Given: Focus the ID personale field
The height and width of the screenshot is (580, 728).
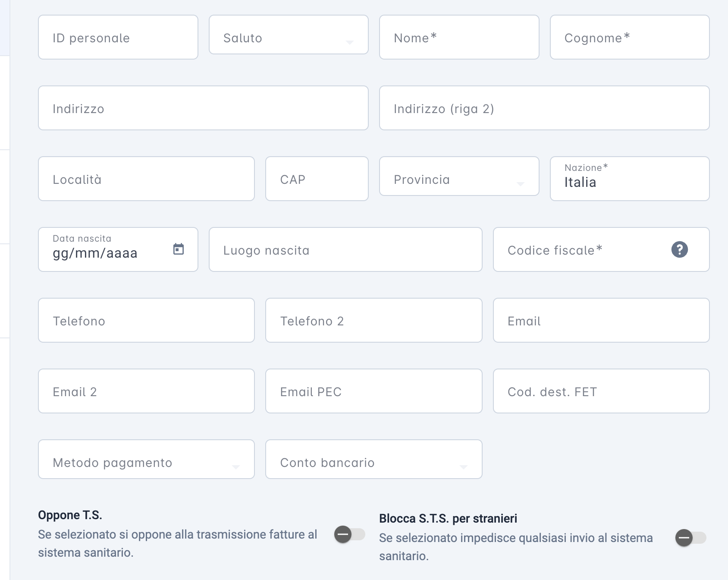Looking at the screenshot, I should (118, 37).
